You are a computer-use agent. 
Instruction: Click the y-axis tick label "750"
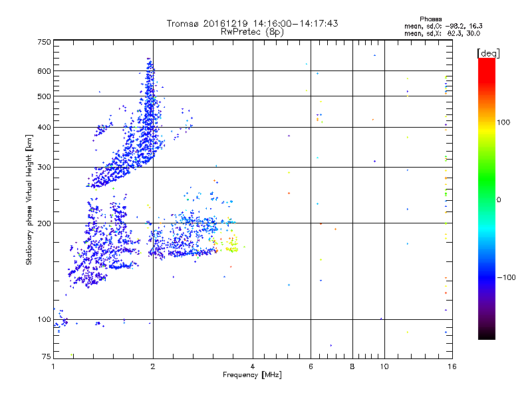coord(44,42)
